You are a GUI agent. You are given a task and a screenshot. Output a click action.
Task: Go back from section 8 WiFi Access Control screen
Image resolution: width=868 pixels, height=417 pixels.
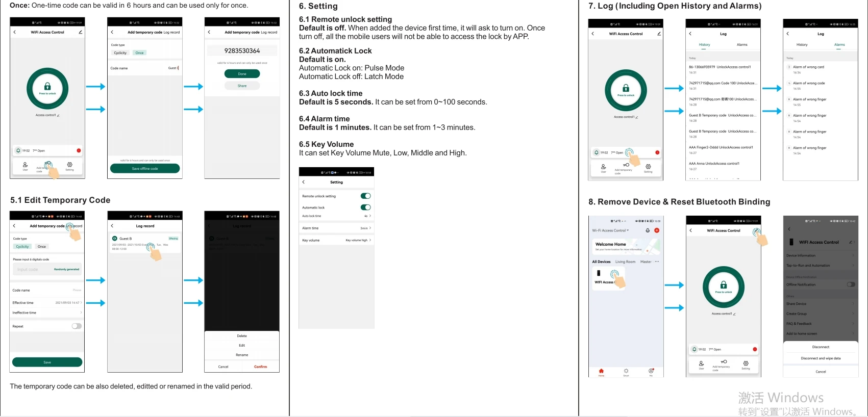coord(691,230)
